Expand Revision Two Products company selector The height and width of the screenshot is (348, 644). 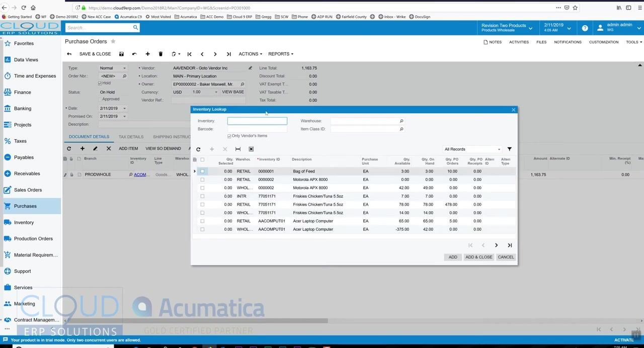click(x=507, y=28)
